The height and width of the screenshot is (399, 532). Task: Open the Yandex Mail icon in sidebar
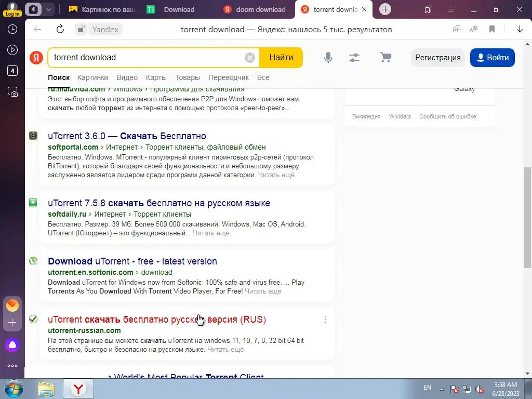12,305
